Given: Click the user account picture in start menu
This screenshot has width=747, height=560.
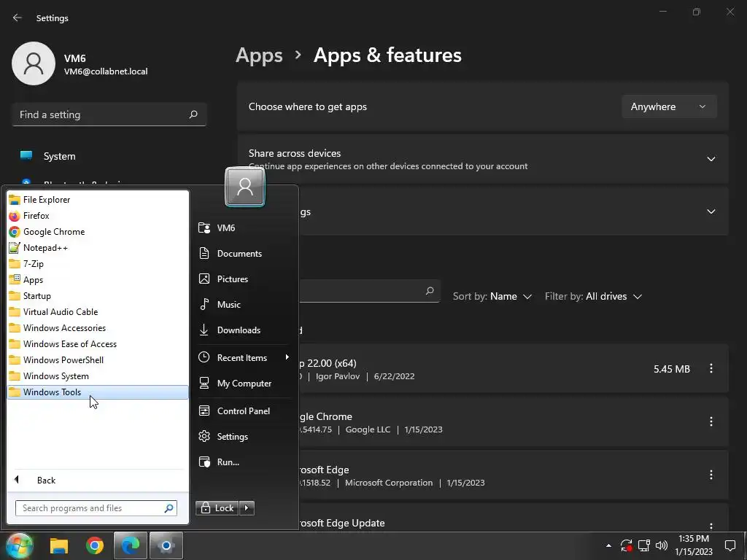Looking at the screenshot, I should click(x=245, y=187).
